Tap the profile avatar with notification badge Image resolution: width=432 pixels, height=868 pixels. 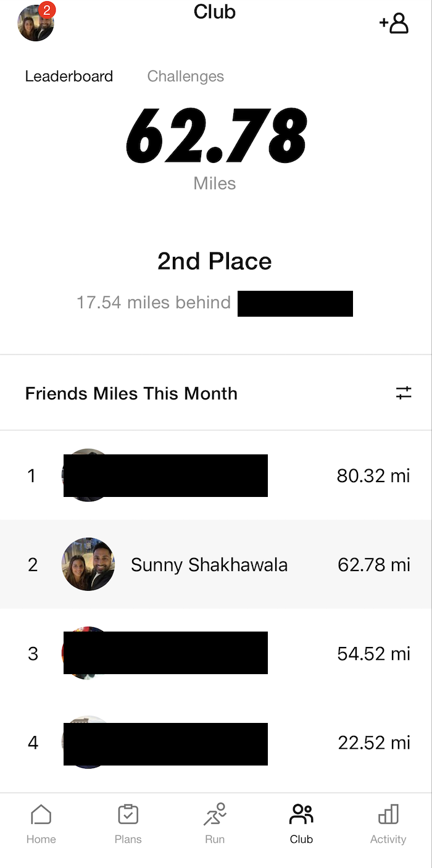35,23
